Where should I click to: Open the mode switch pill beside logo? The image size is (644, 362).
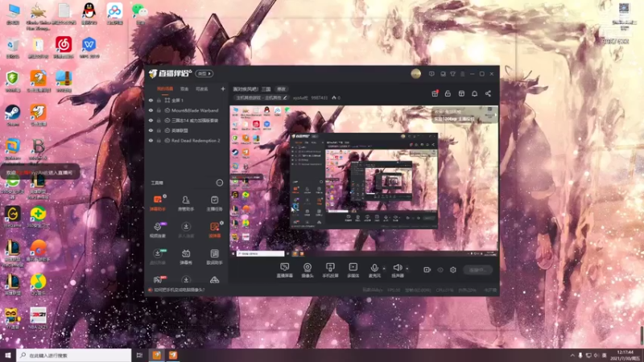coord(204,74)
